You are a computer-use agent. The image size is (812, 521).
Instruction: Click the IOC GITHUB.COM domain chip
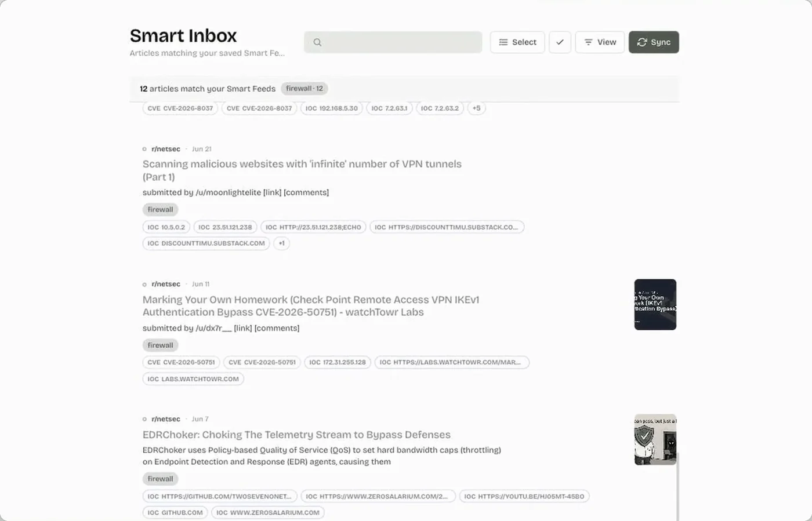175,513
